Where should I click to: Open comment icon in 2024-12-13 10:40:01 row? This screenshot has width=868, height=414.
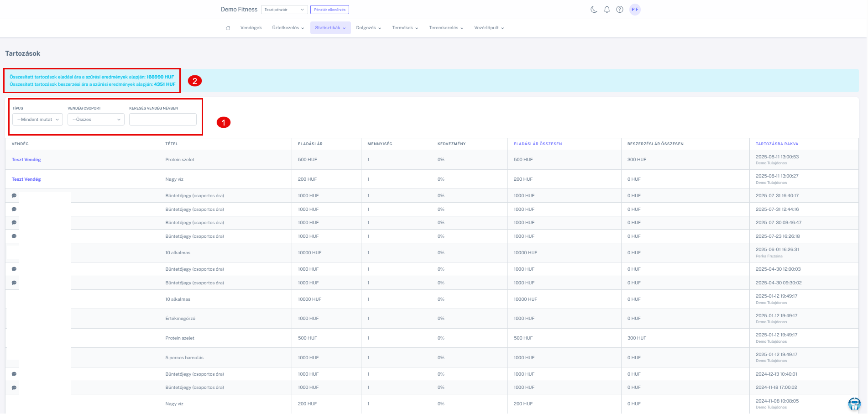coord(14,374)
